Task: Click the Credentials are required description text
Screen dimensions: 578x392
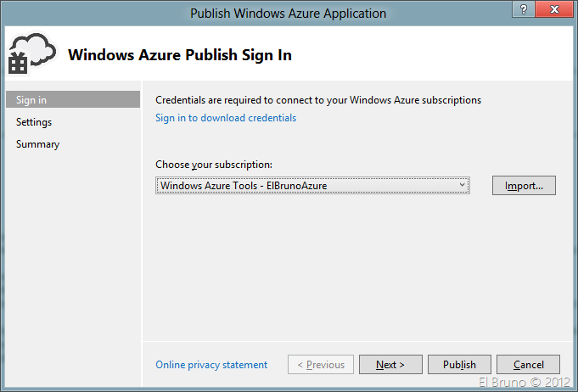Action: point(318,100)
